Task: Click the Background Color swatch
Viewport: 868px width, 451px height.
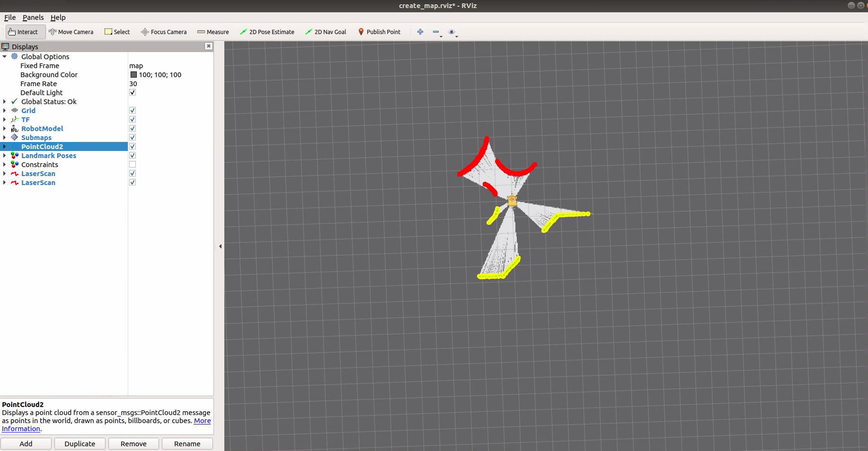Action: click(x=133, y=75)
